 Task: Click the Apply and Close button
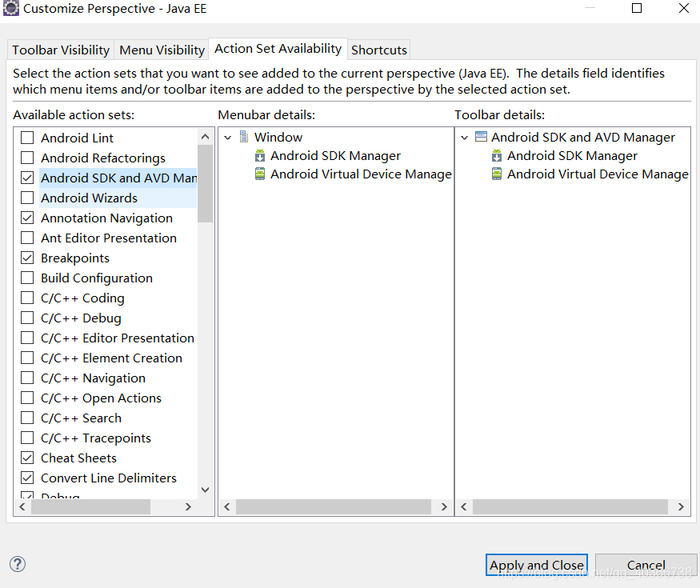tap(537, 566)
